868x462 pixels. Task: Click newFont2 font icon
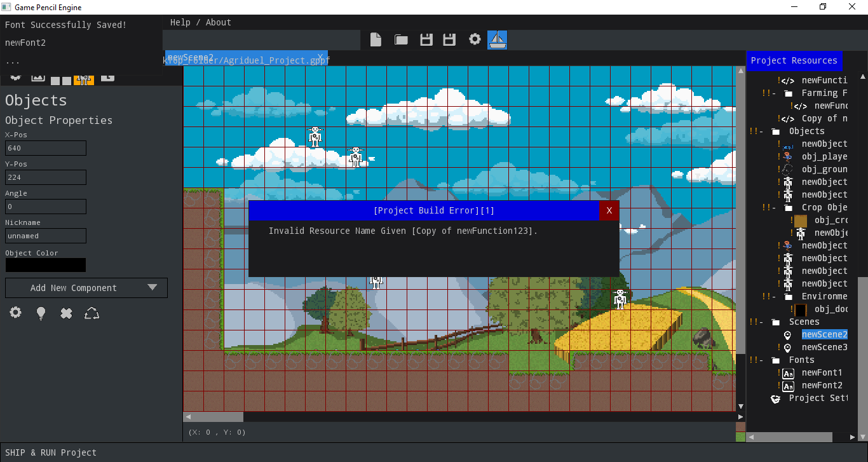788,386
